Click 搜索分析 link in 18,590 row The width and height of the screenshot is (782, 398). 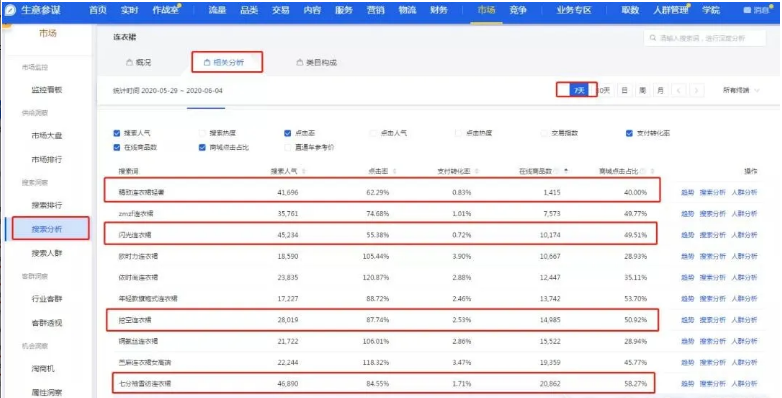[x=712, y=256]
